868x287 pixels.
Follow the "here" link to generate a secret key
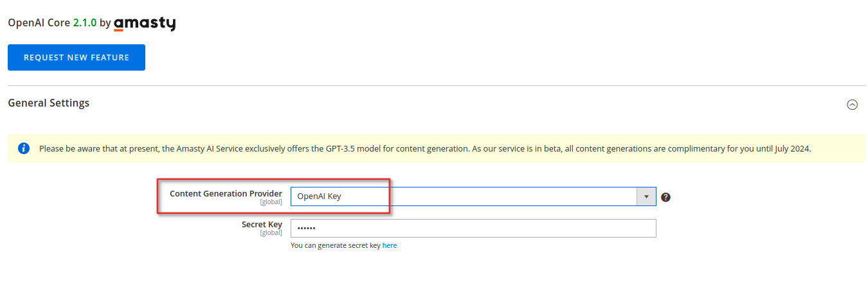tap(390, 245)
